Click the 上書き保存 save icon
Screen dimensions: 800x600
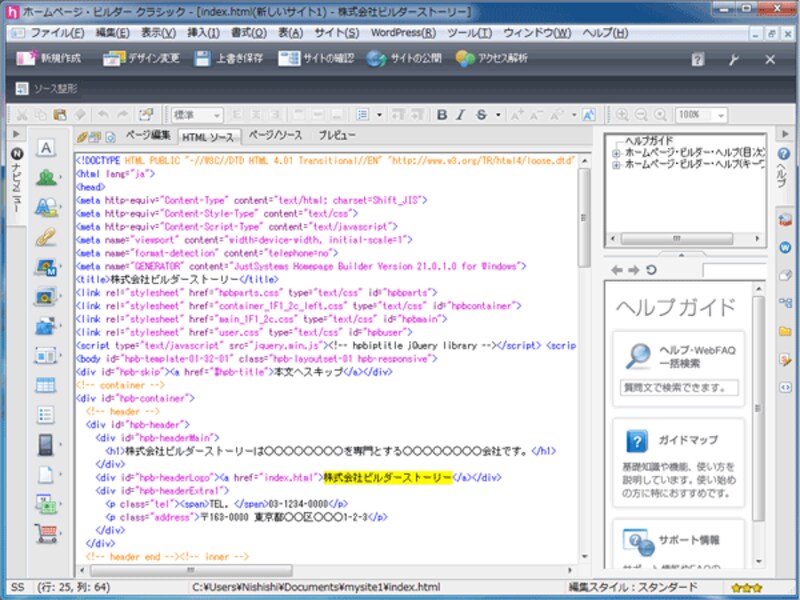[x=228, y=59]
